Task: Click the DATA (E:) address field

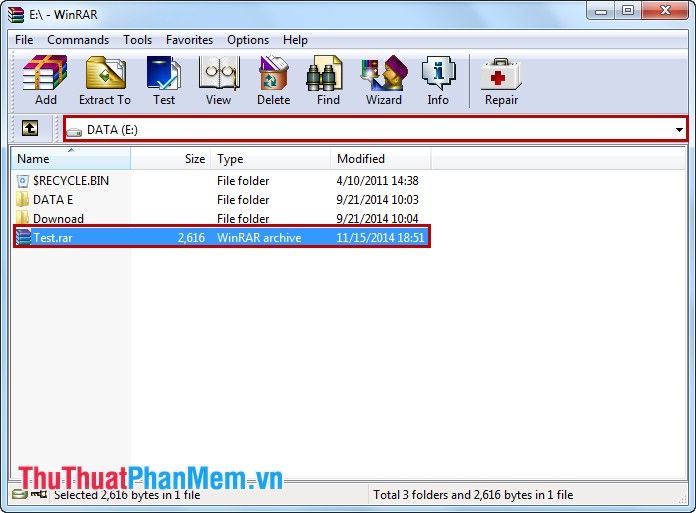Action: [376, 129]
